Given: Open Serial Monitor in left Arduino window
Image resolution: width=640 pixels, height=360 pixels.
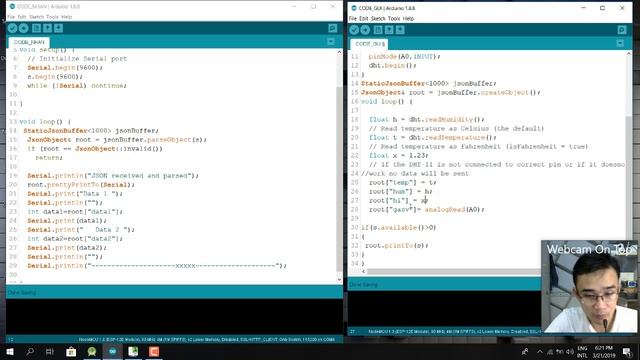Looking at the screenshot, I should [333, 28].
